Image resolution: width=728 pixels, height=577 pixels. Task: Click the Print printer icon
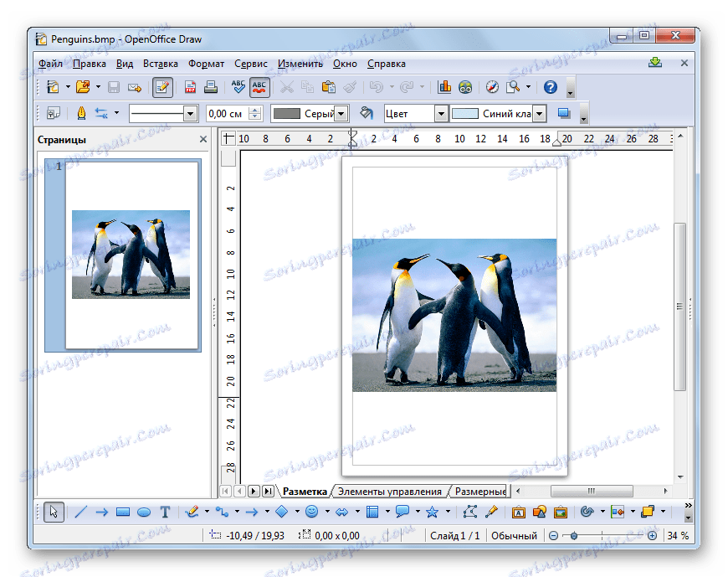[211, 87]
